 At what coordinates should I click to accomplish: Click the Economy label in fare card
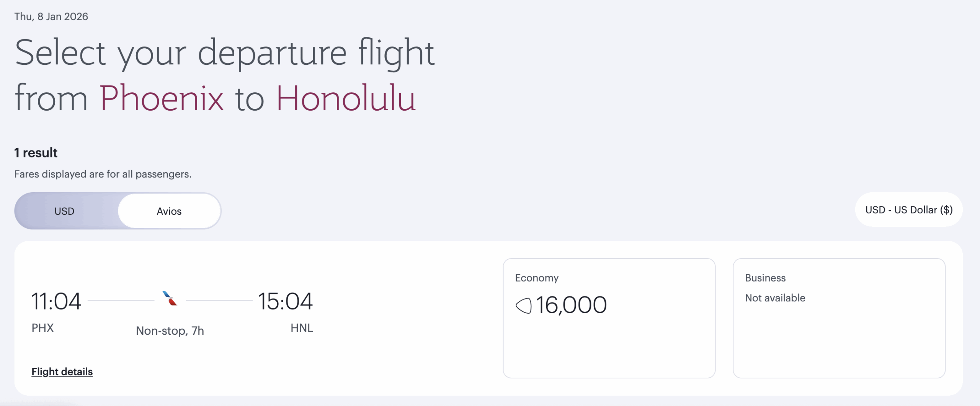537,278
